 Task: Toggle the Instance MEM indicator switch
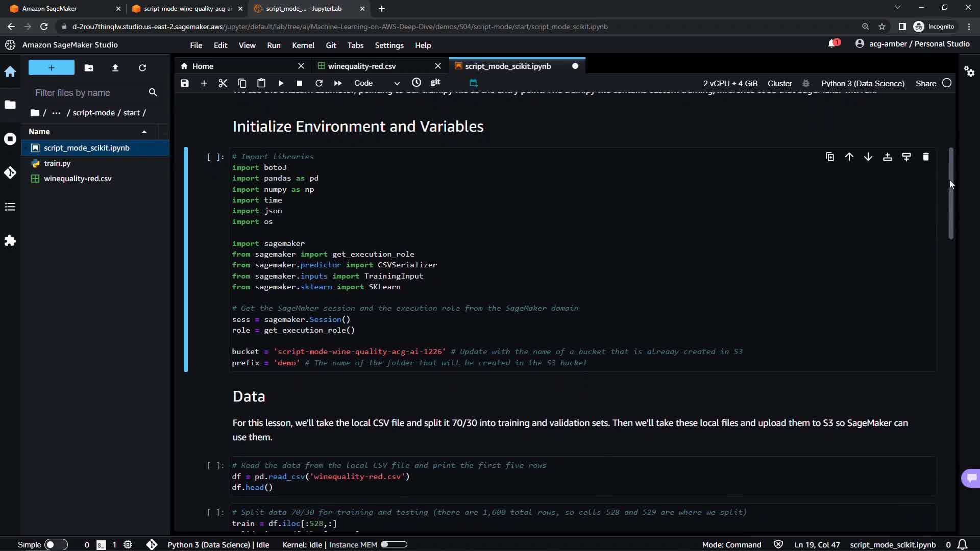pyautogui.click(x=394, y=544)
